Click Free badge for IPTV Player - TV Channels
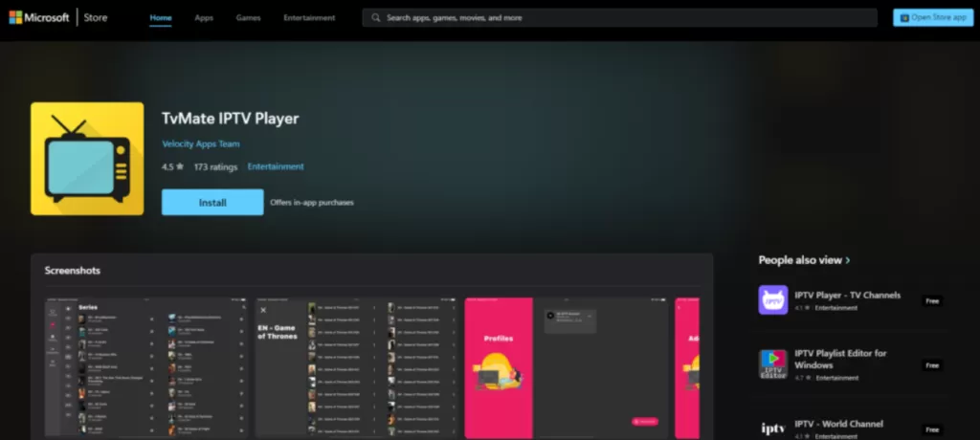 (932, 300)
